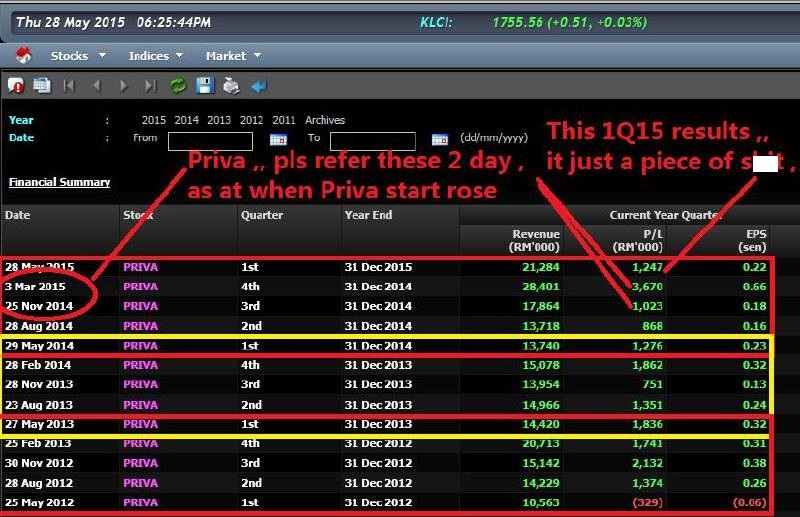Select year 2013 filter
This screenshot has width=800, height=517.
pos(219,120)
